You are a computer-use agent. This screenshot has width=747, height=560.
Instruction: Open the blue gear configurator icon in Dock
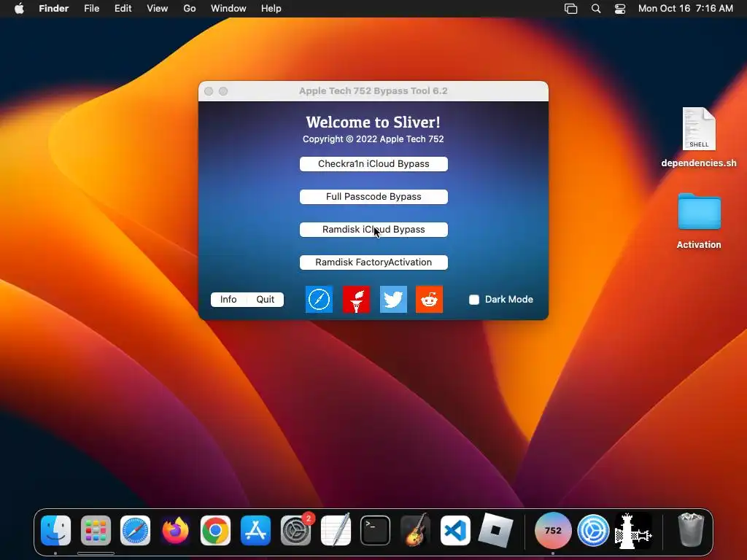coord(593,531)
